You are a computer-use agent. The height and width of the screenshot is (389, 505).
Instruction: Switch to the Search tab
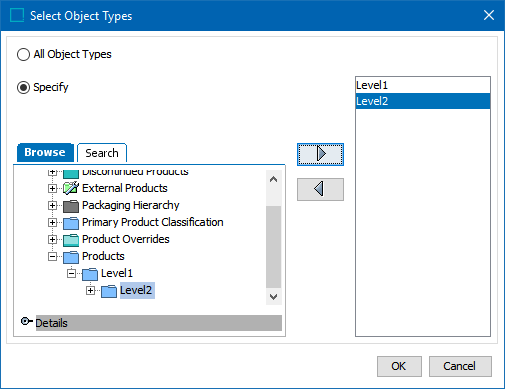pos(102,153)
